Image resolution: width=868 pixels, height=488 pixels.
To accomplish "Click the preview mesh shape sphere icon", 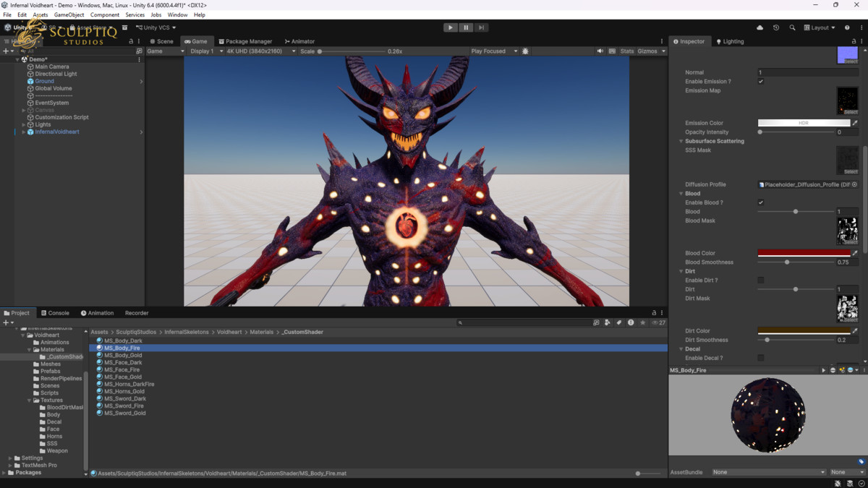I will [833, 370].
